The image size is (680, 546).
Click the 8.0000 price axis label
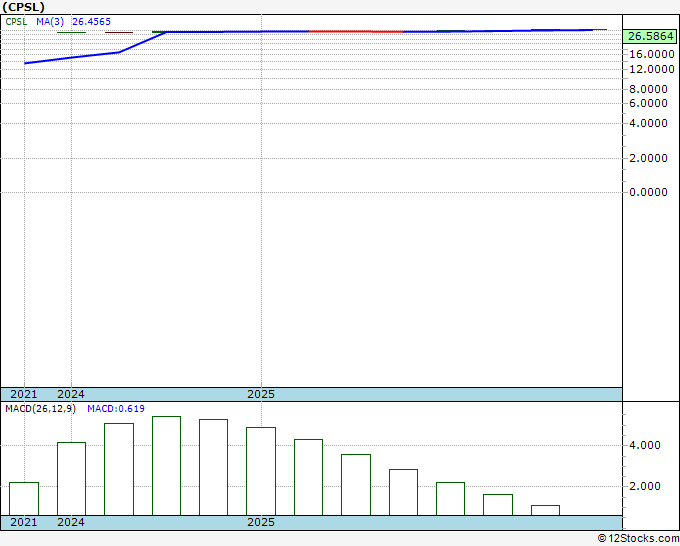[x=648, y=89]
